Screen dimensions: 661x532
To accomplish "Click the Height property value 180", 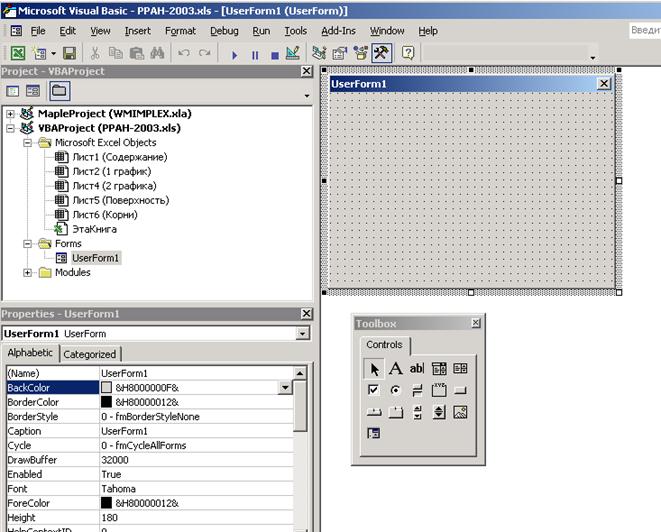I will tap(196, 518).
